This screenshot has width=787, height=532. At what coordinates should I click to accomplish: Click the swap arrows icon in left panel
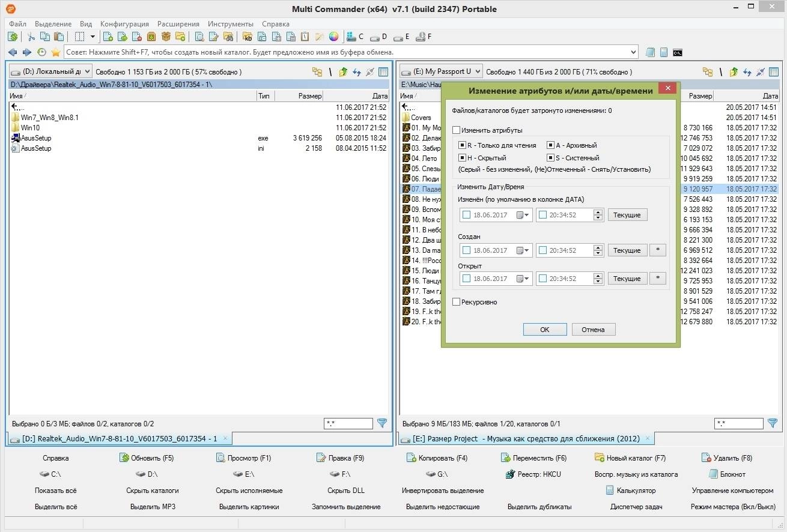point(357,72)
